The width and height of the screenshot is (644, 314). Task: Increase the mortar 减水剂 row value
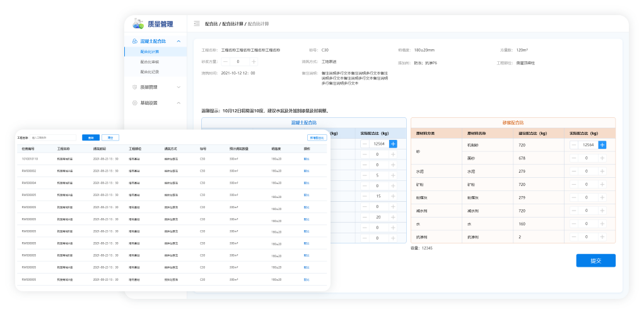pos(602,211)
